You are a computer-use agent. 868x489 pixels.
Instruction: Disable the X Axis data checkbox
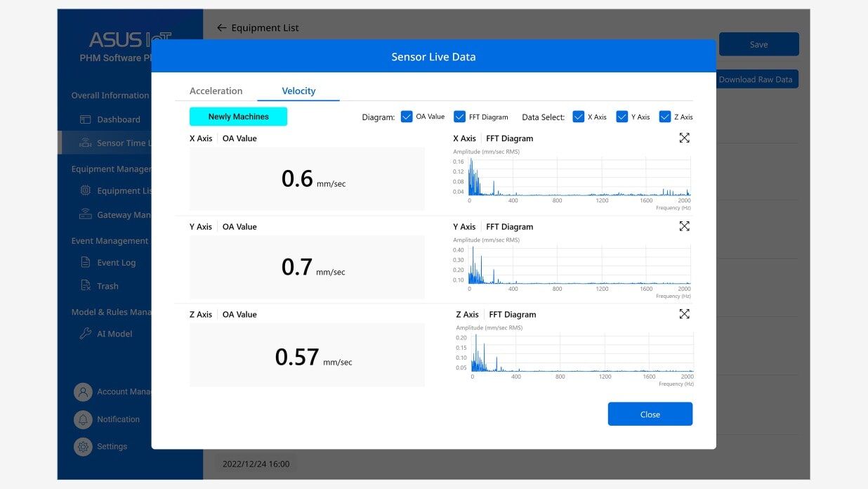click(579, 117)
